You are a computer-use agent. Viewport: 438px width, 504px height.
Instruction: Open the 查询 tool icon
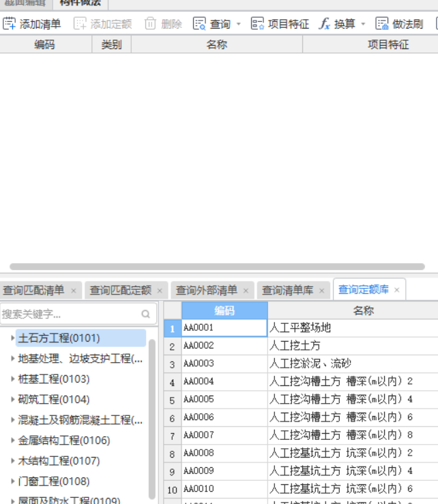pos(199,24)
